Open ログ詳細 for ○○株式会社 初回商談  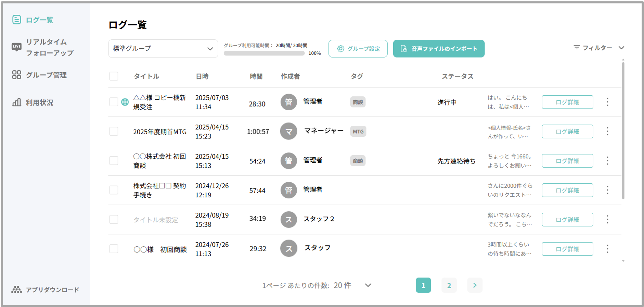coord(567,161)
